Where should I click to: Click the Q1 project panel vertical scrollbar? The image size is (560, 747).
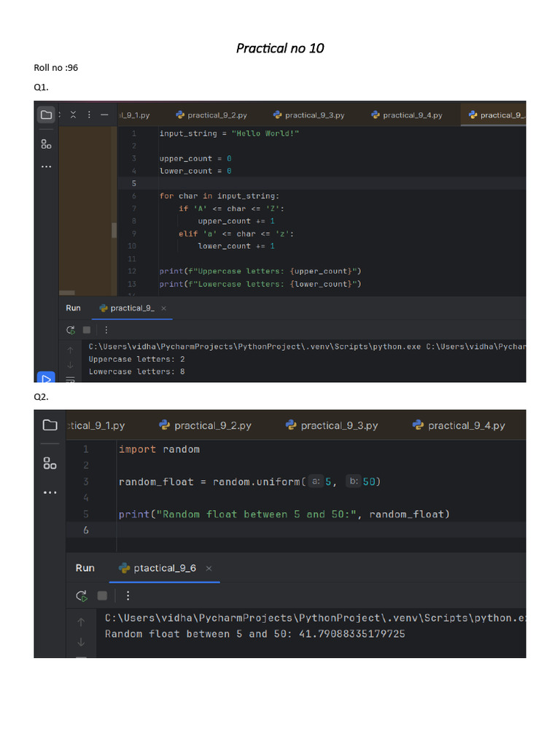click(113, 230)
